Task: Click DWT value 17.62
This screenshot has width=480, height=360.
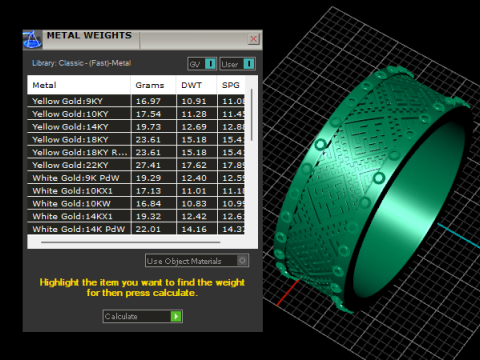Action: tap(194, 165)
